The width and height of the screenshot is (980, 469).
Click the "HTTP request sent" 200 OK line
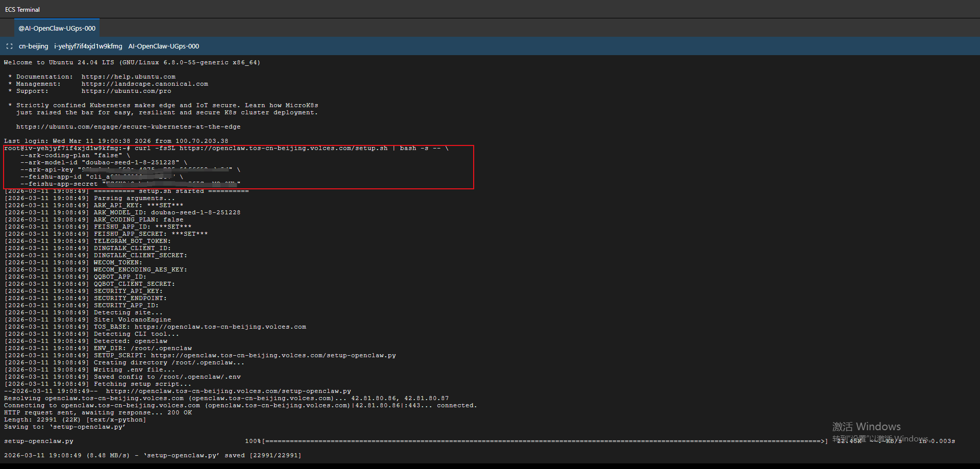(98, 413)
